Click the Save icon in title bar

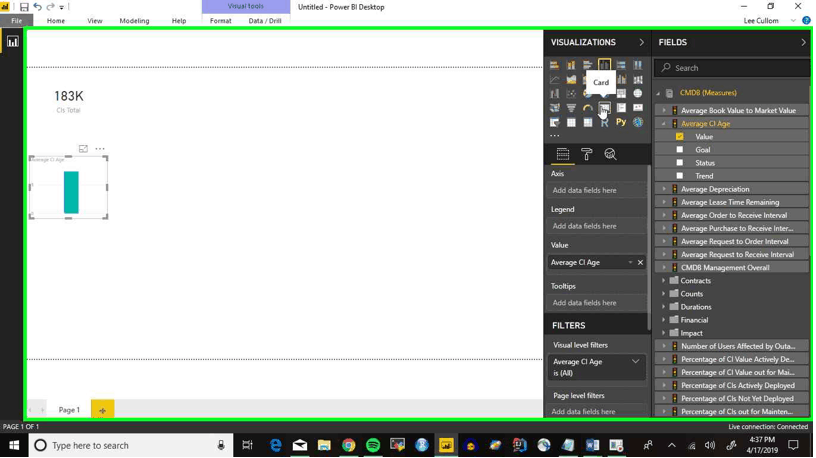[24, 7]
